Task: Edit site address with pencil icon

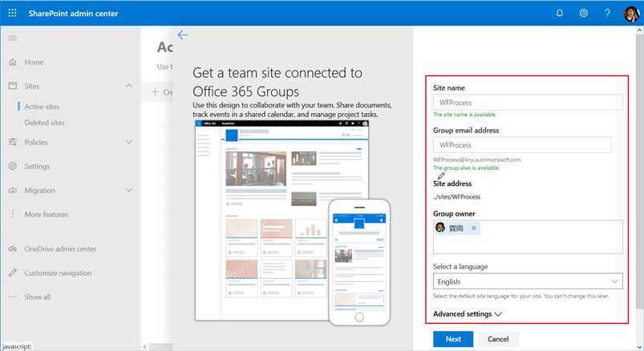Action: tap(441, 175)
